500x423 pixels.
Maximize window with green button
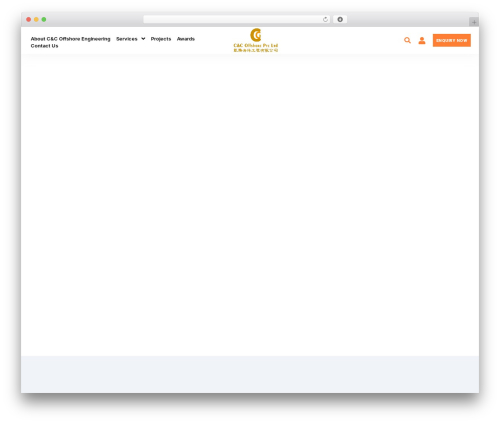(x=44, y=20)
